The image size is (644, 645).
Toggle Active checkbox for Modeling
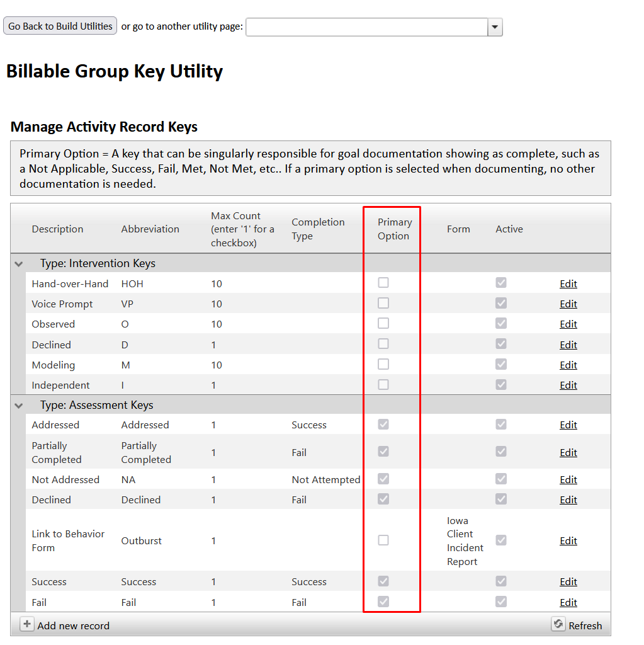pyautogui.click(x=501, y=364)
